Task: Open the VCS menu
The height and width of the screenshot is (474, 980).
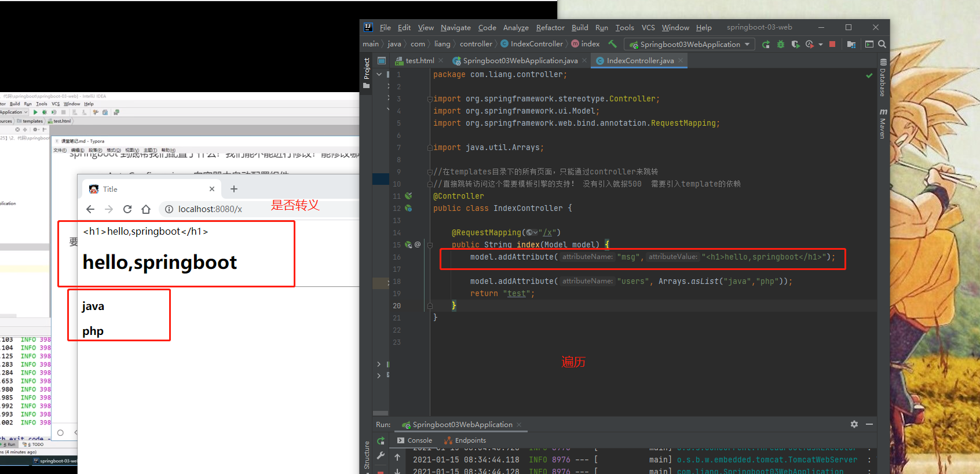Action: coord(648,27)
